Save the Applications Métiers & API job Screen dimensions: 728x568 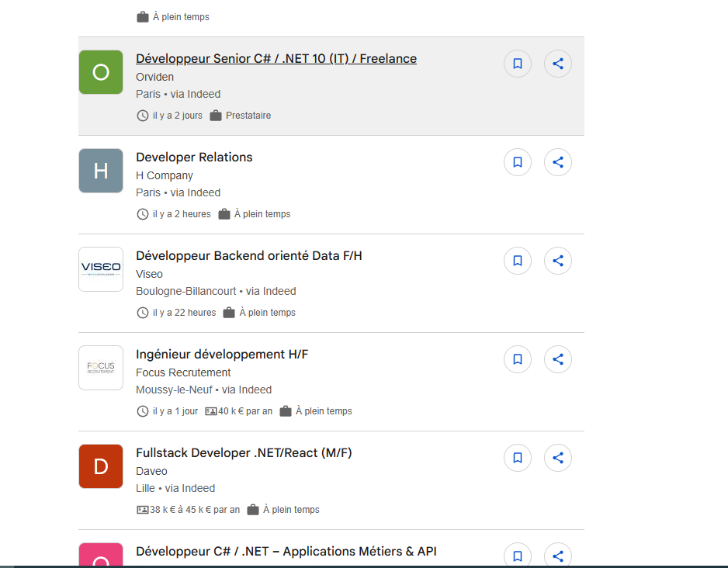(x=517, y=556)
